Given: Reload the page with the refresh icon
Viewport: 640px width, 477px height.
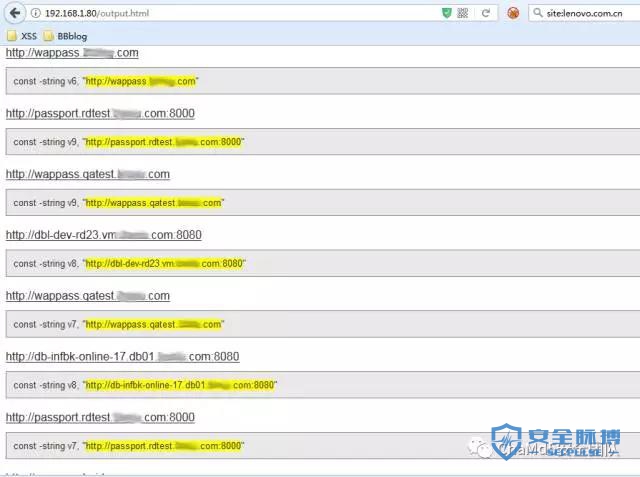Looking at the screenshot, I should pyautogui.click(x=486, y=13).
